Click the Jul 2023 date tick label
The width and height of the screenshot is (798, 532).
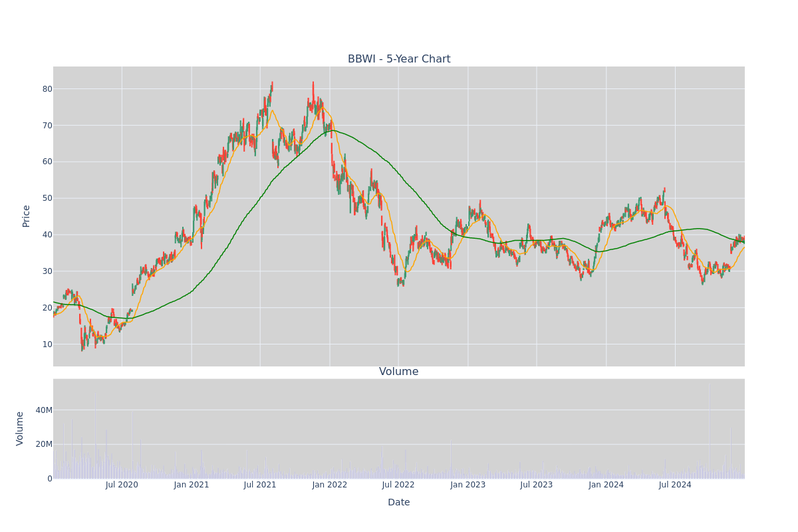tap(537, 485)
